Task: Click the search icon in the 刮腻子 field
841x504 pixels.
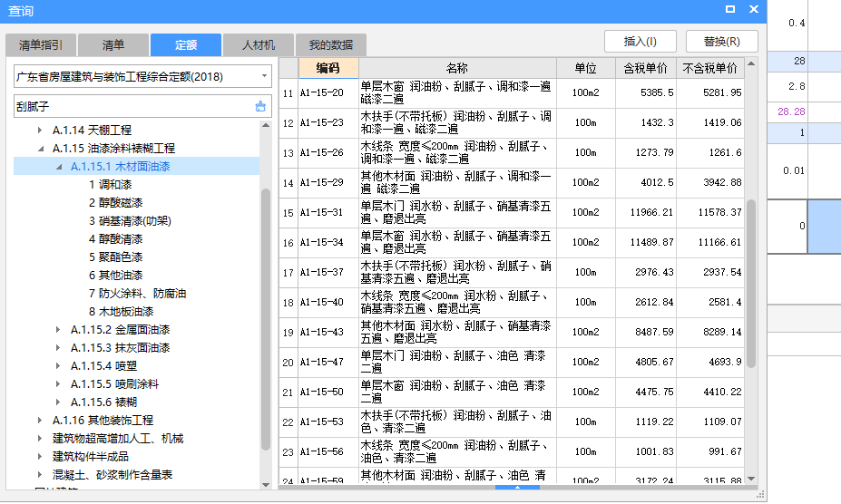Action: [260, 106]
